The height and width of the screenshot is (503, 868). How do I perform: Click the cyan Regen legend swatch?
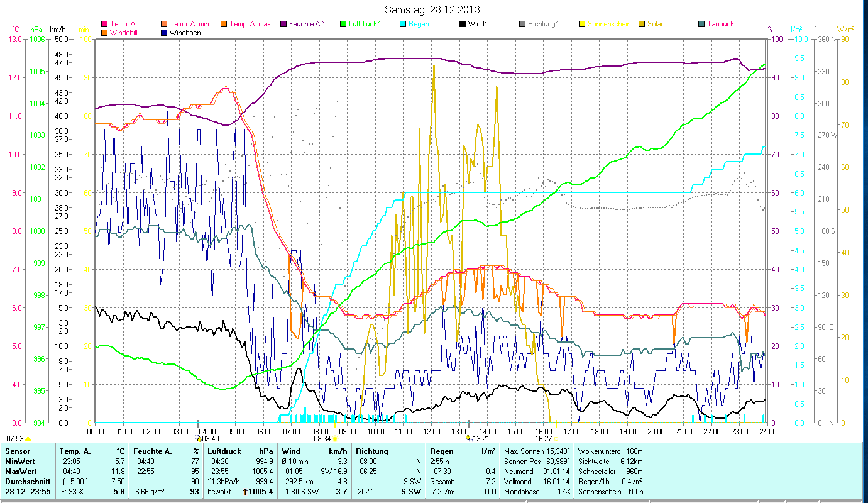403,25
